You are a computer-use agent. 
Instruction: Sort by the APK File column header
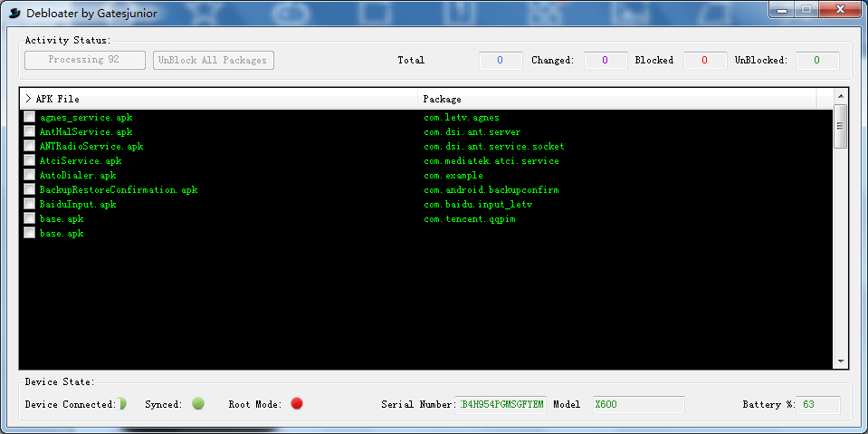pos(219,100)
